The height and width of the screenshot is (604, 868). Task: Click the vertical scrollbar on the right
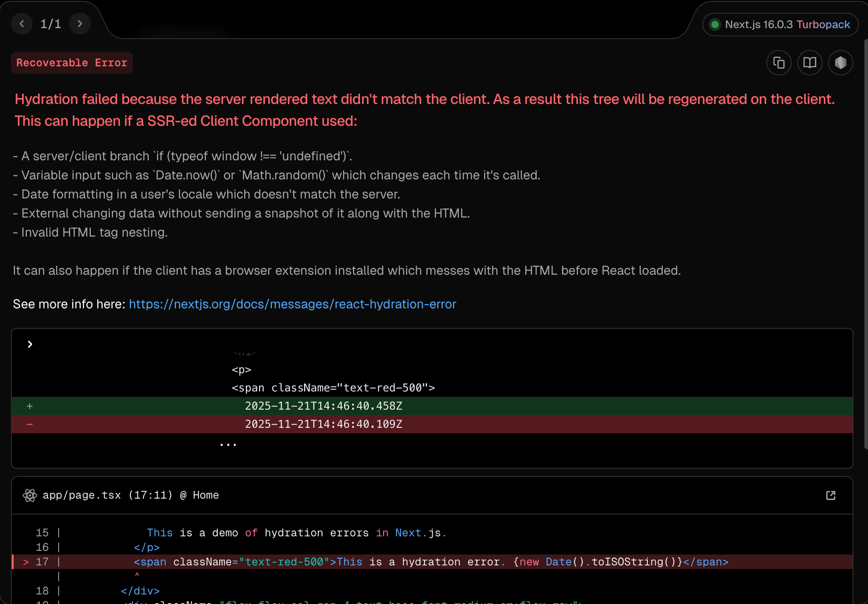coord(866,244)
